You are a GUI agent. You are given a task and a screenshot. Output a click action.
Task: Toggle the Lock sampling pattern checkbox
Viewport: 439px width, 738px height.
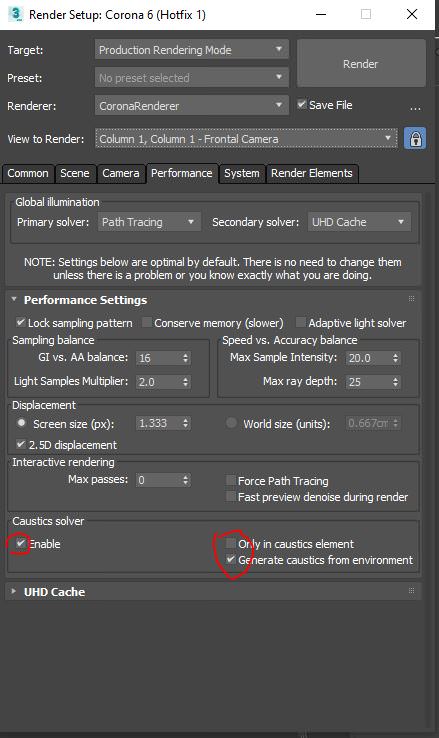[20, 322]
